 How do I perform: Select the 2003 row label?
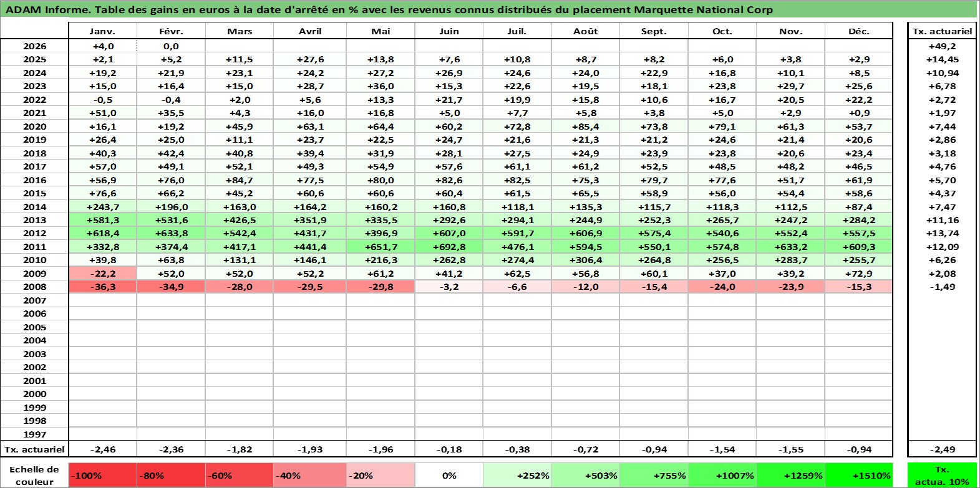tap(35, 354)
